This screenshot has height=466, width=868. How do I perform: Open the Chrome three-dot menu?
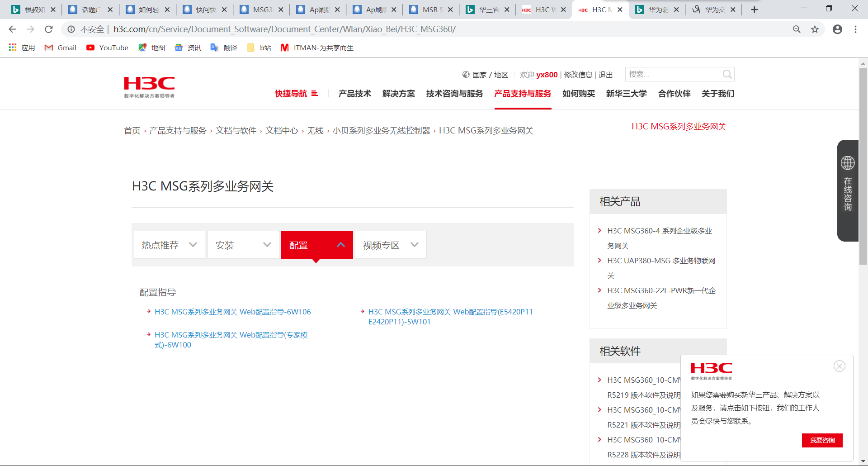[x=855, y=29]
